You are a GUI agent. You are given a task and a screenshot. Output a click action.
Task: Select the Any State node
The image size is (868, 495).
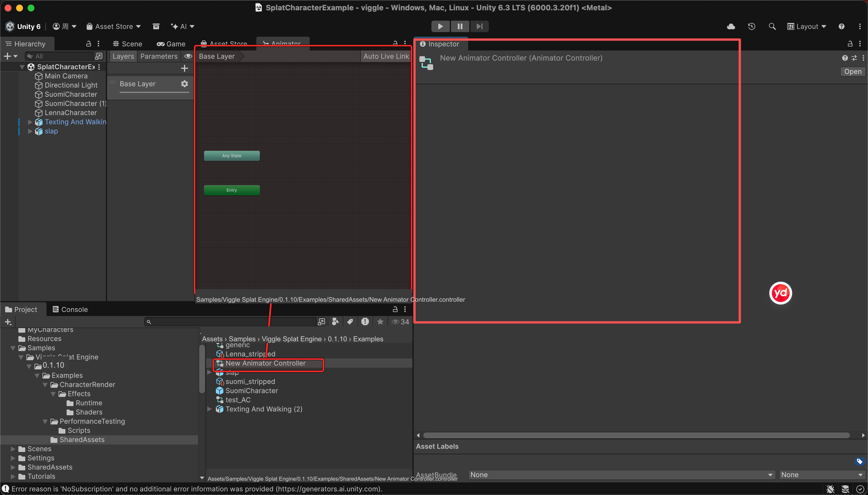click(x=232, y=156)
